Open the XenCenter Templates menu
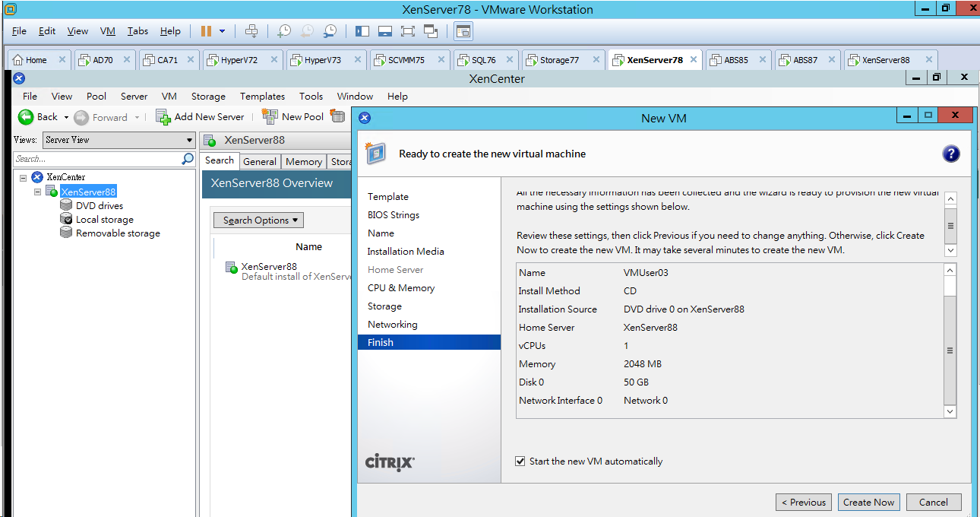This screenshot has height=517, width=980. (x=262, y=97)
